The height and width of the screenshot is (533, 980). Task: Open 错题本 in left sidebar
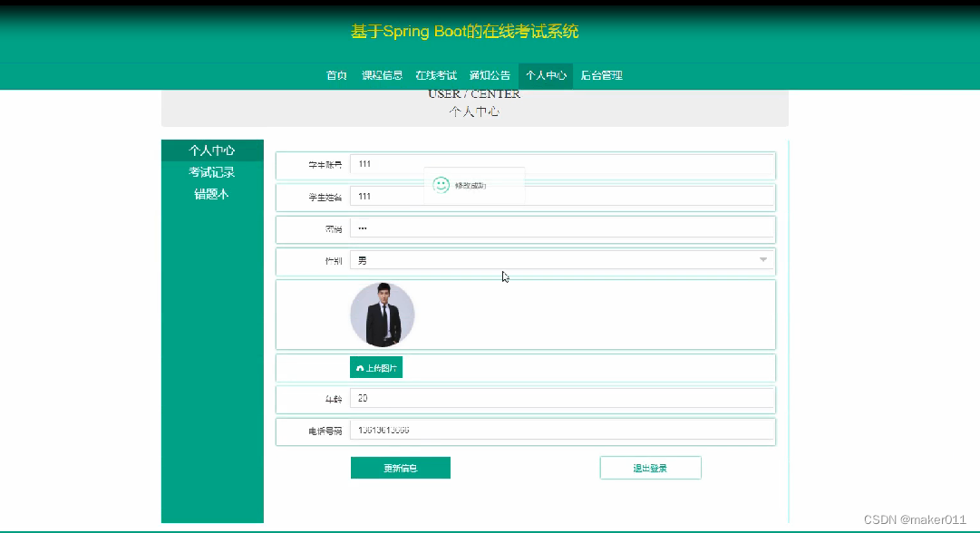click(x=212, y=194)
